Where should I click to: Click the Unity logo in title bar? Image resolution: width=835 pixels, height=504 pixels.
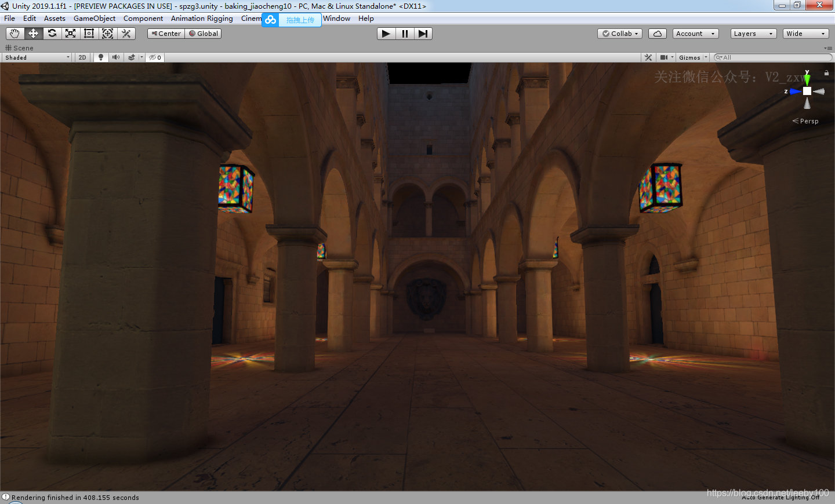(5, 6)
